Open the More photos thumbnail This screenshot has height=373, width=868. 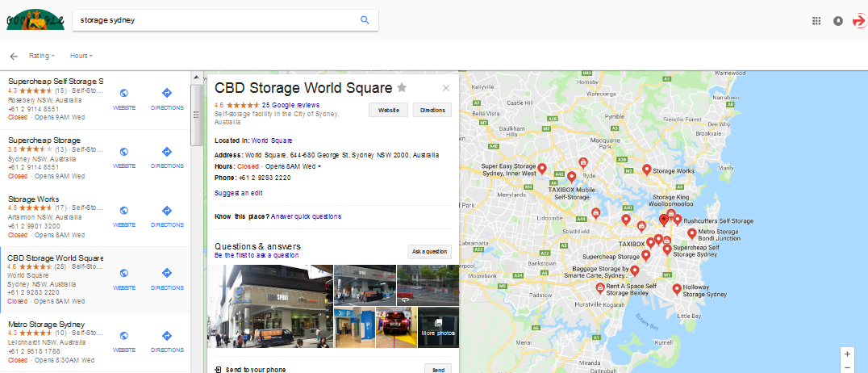[438, 328]
